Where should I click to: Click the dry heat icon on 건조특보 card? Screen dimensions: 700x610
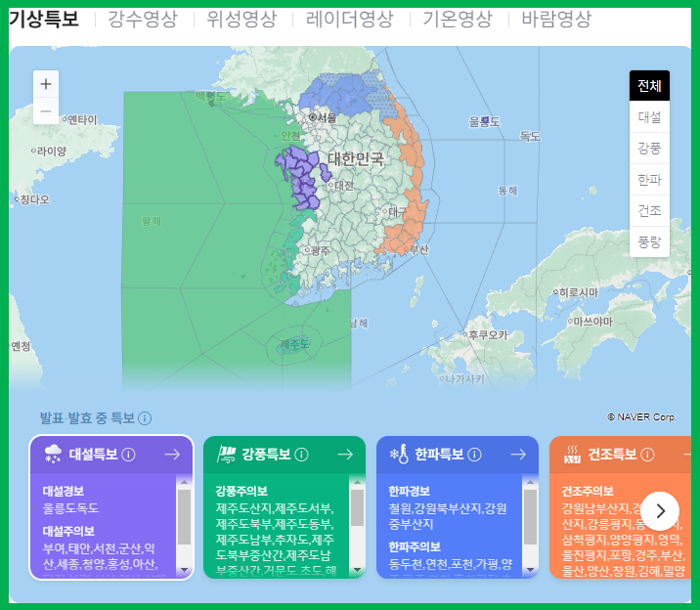pyautogui.click(x=572, y=455)
